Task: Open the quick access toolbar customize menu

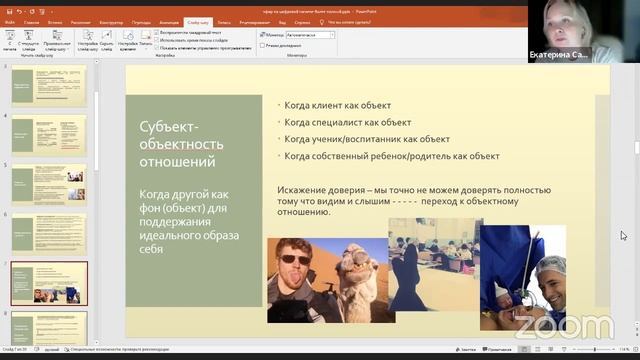Action: pyautogui.click(x=51, y=12)
